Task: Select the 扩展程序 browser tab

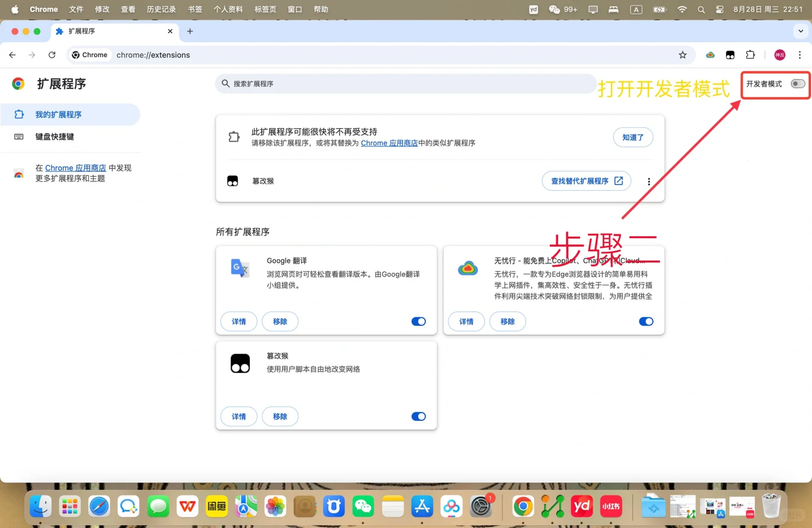Action: (98, 31)
